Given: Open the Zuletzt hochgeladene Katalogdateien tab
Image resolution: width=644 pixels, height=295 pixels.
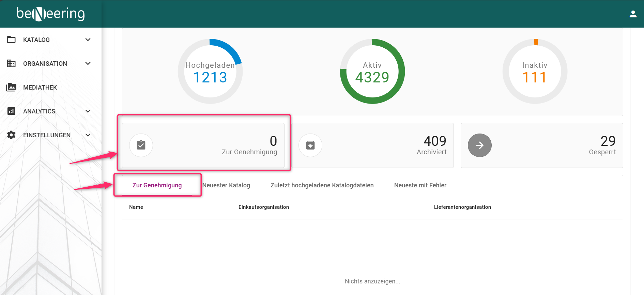Looking at the screenshot, I should click(322, 185).
